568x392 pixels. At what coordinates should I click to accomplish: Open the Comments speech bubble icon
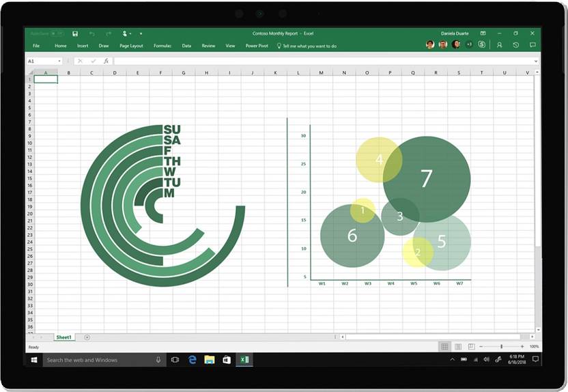point(532,45)
